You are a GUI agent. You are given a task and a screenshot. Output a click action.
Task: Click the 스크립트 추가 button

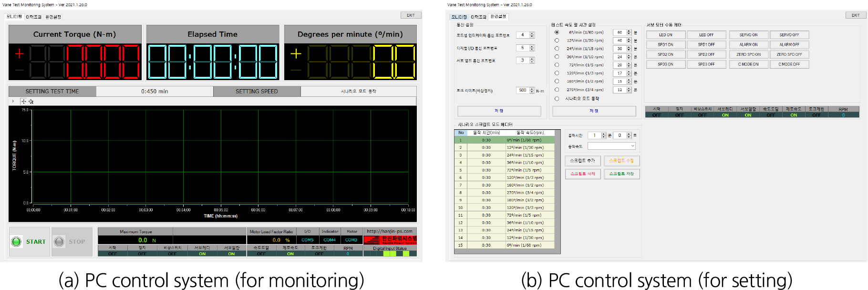click(x=582, y=161)
